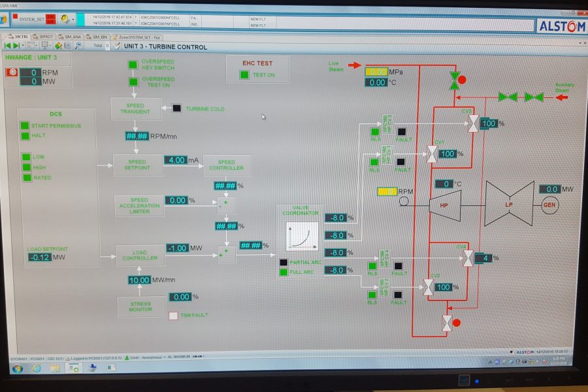Screen dimensions: 588x392
Task: Enable the Partial Arc mode indicator
Action: click(x=284, y=262)
